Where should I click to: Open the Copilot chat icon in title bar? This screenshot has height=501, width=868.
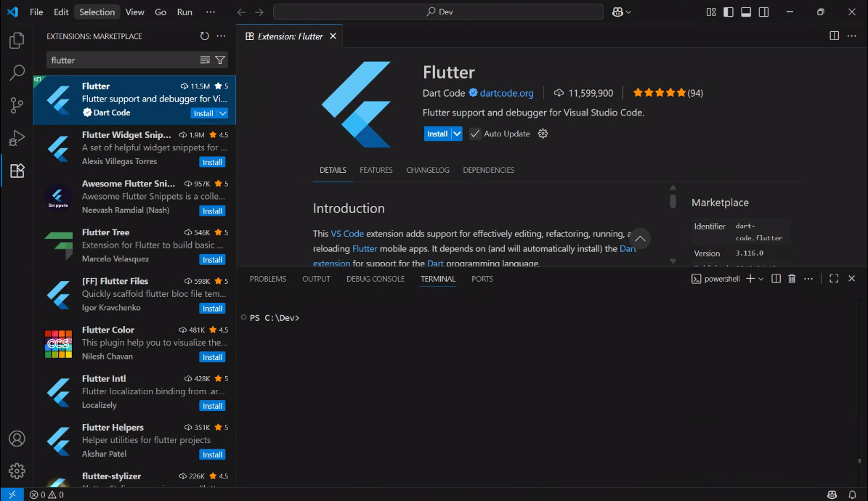[x=618, y=12]
